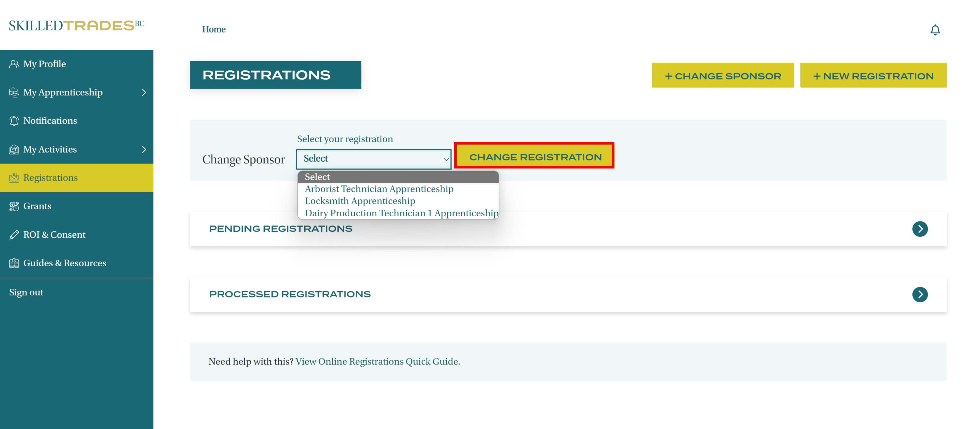Choose Arborist Technician Apprenticeship option

(379, 189)
